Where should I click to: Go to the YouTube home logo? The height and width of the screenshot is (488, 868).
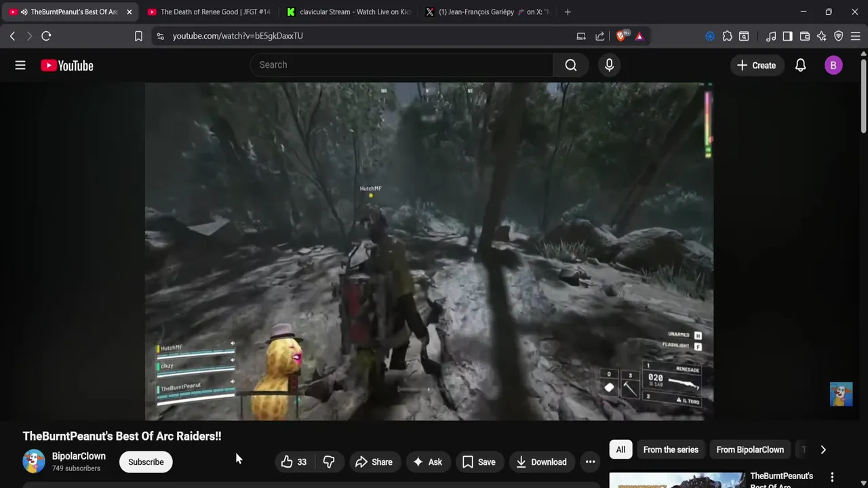point(66,65)
